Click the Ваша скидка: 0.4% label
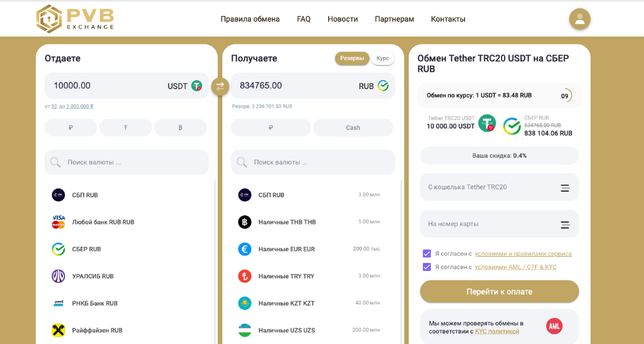Viewport: 644px width, 344px height. coord(500,156)
